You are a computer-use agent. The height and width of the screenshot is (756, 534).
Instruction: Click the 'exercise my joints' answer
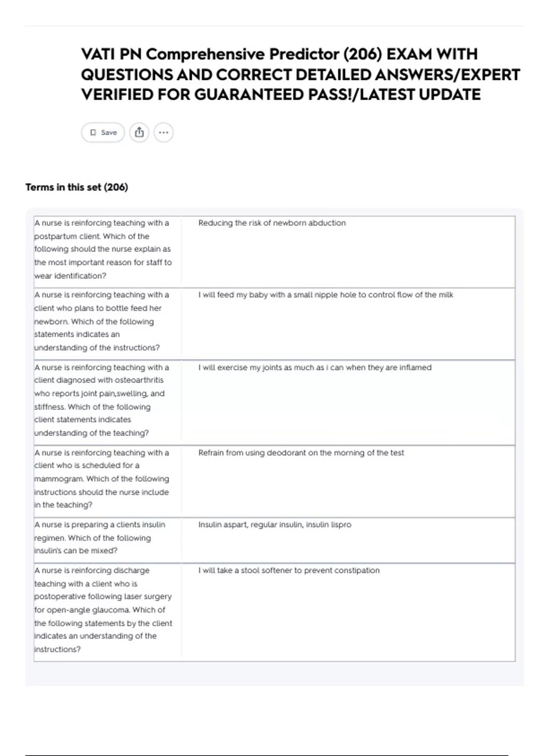pyautogui.click(x=315, y=367)
